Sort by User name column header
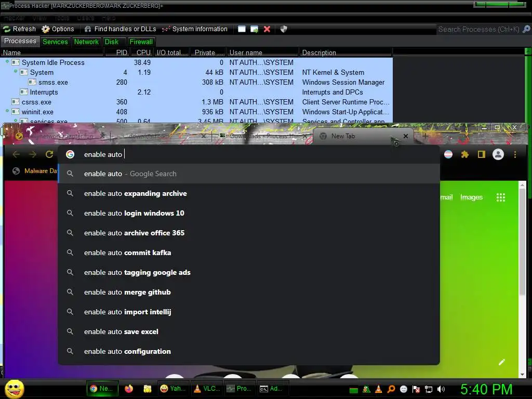Image resolution: width=532 pixels, height=399 pixels. pos(262,52)
